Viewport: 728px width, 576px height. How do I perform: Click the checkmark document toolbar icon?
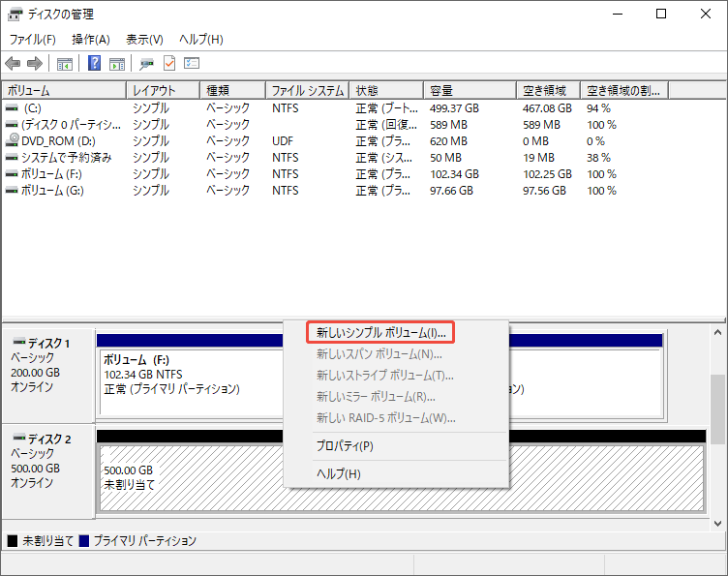(169, 63)
